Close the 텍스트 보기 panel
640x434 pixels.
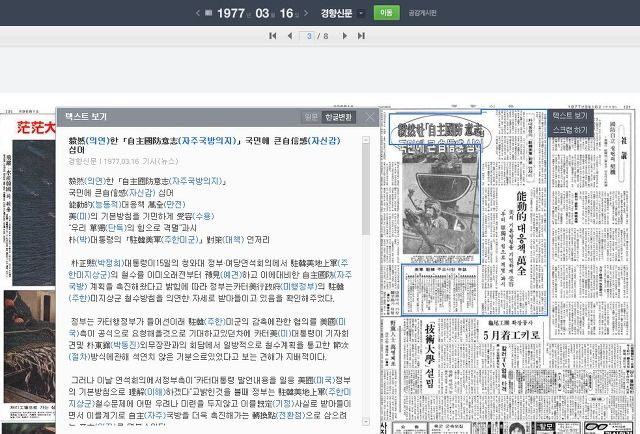tap(369, 117)
